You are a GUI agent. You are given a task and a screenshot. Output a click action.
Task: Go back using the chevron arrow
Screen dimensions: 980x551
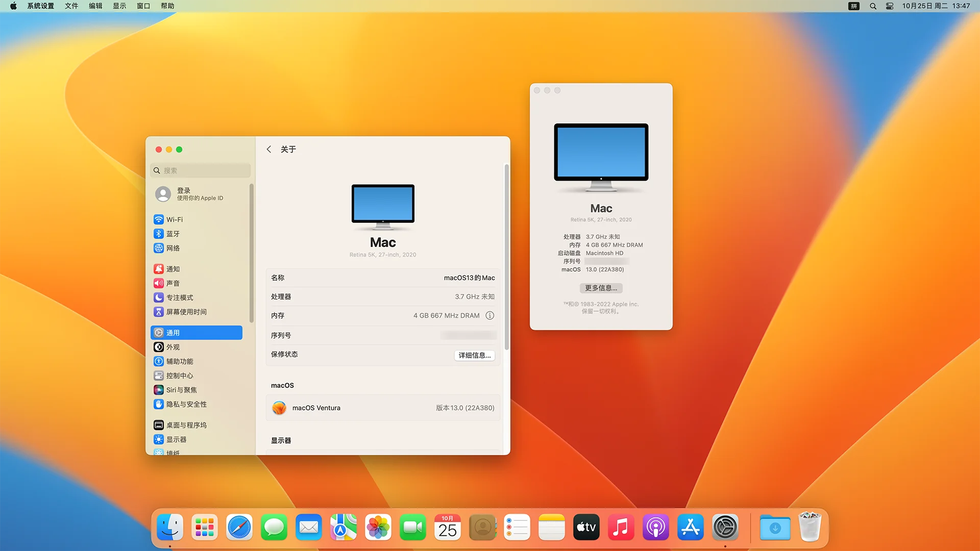click(x=269, y=149)
